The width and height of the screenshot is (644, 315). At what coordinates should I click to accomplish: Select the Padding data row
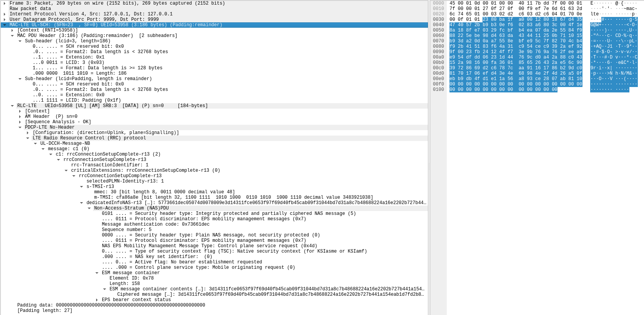click(111, 305)
